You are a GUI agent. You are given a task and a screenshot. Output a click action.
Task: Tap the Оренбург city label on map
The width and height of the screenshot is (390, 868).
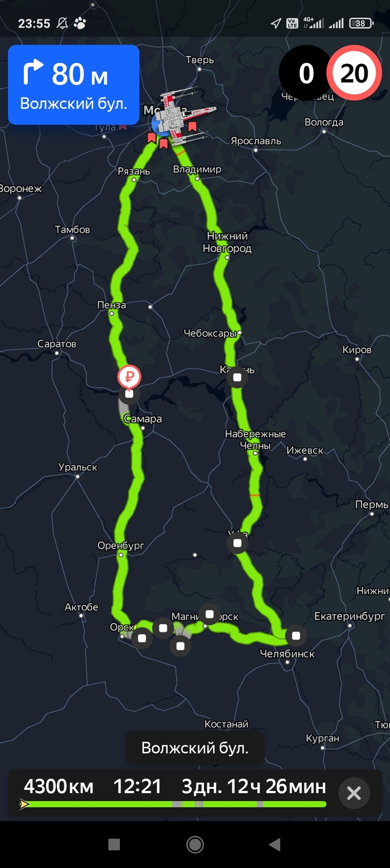coord(121,545)
